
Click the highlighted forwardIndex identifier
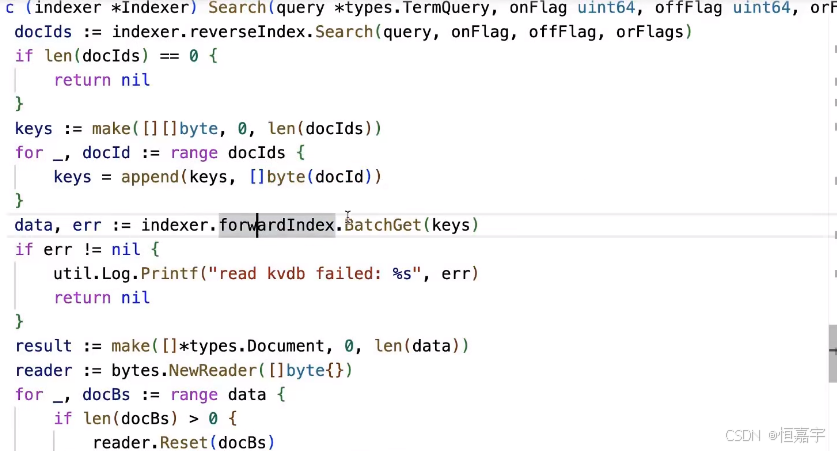pyautogui.click(x=277, y=225)
